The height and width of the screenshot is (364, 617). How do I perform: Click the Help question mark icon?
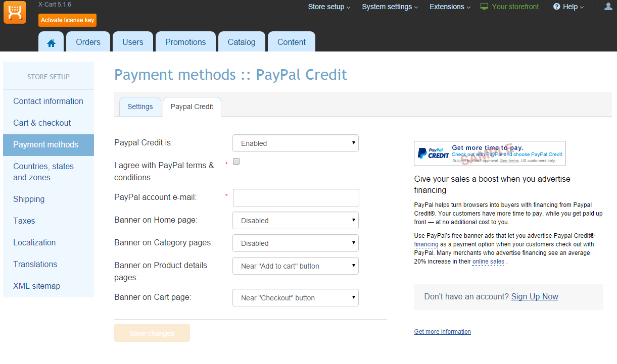click(557, 7)
